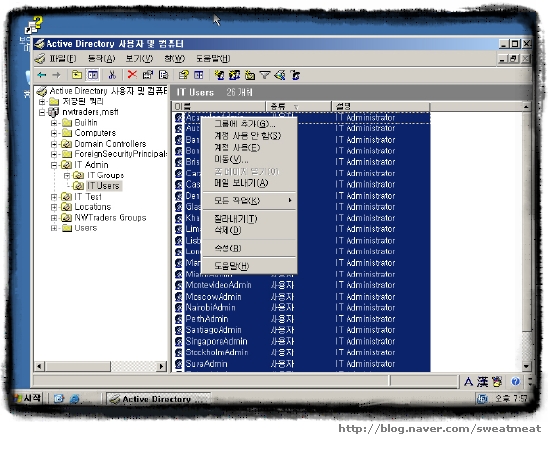Click the Back arrow toolbar icon
Viewport: 548px width, 450px height.
[x=42, y=75]
